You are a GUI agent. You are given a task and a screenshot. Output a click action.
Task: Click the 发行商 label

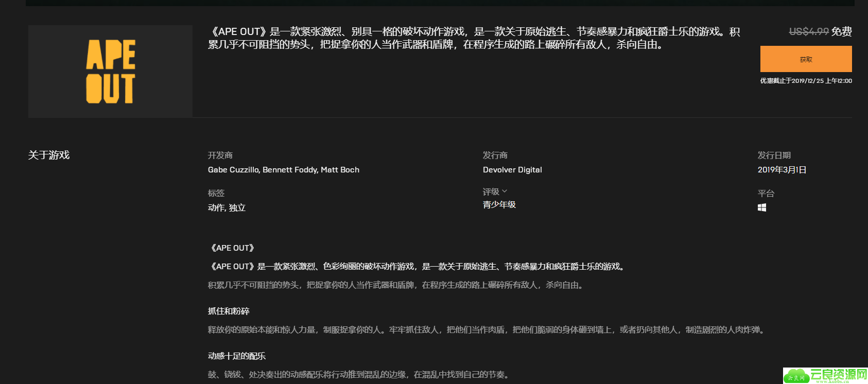tap(495, 155)
